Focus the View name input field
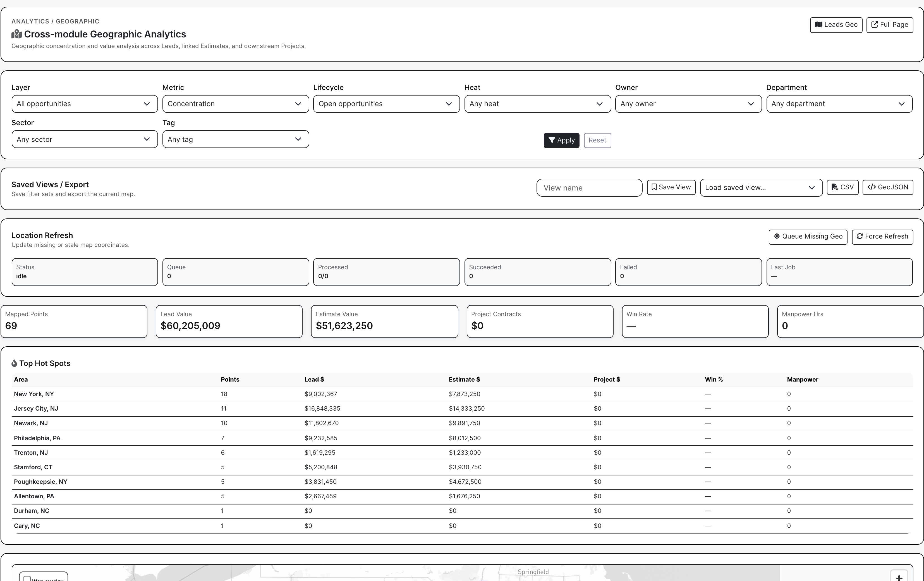924x581 pixels. click(x=589, y=188)
